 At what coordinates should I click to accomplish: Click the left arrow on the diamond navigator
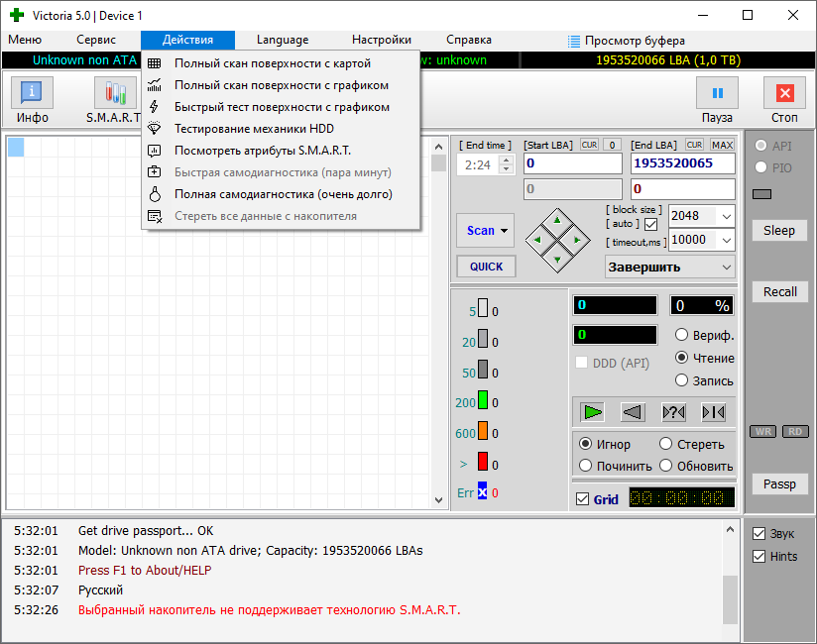(537, 240)
